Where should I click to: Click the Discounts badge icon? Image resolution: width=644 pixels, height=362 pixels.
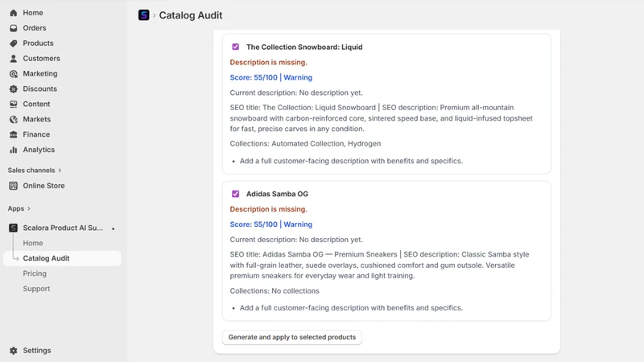(x=14, y=88)
